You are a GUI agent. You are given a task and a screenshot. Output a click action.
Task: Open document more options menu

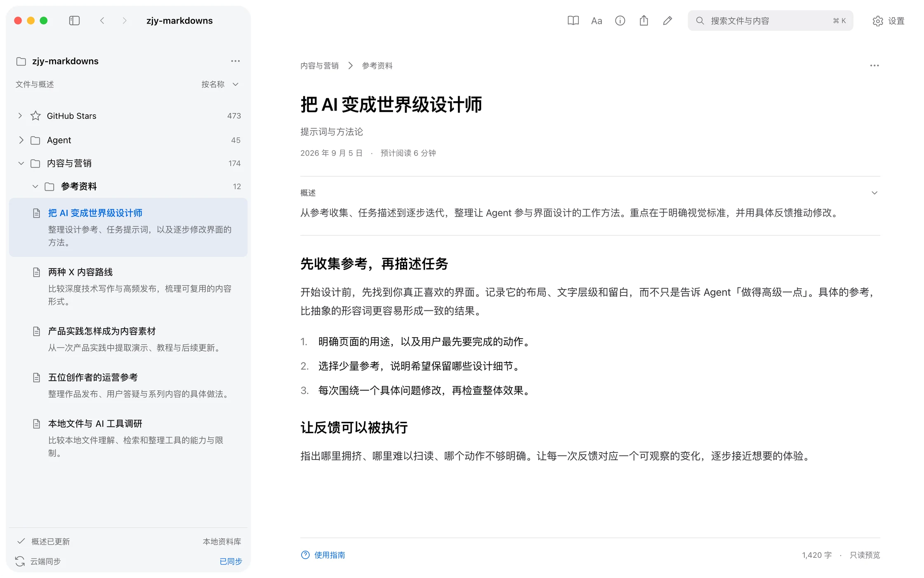(x=874, y=66)
